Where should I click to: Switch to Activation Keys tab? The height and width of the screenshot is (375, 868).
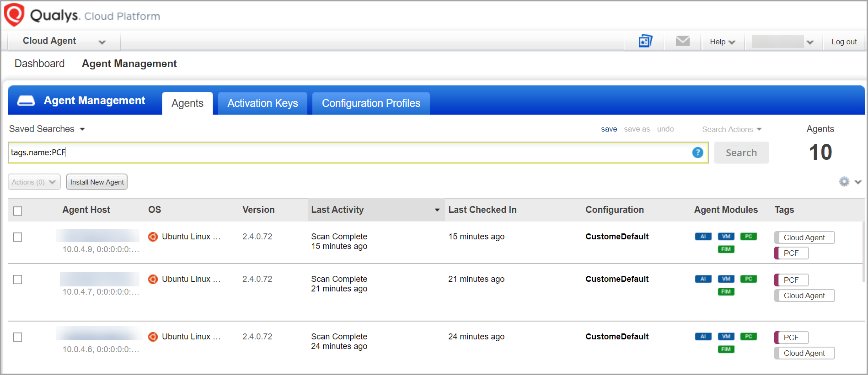click(263, 103)
